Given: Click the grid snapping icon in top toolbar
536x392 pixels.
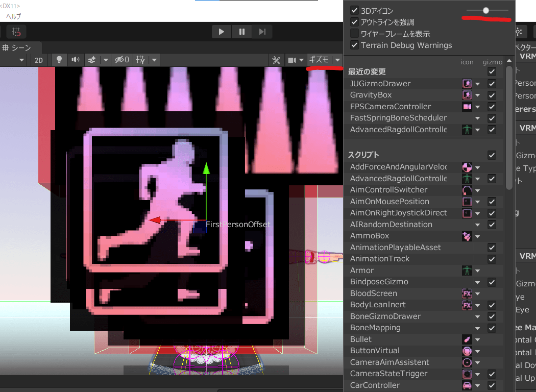Looking at the screenshot, I should click(16, 32).
